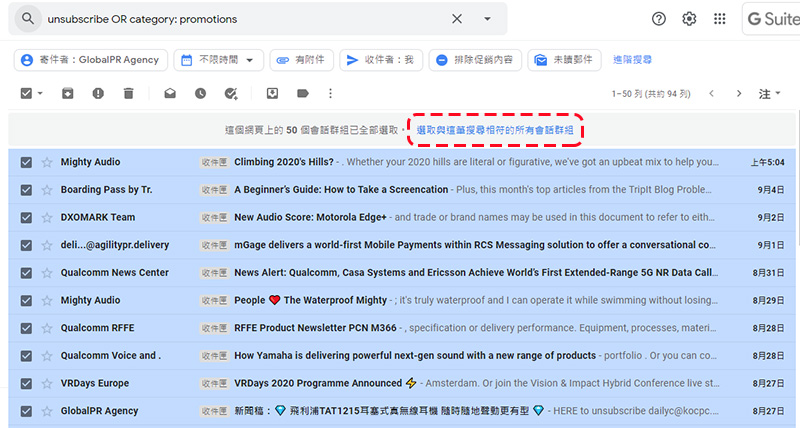Screen dimensions: 800x428
Task: Uncheck the Mighty Audio Climbing 2020's Hills email
Action: (x=26, y=162)
